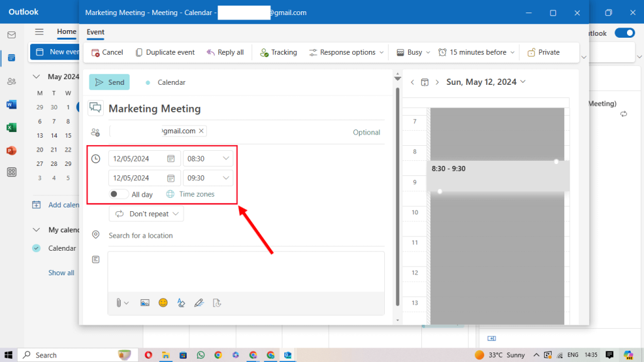Image resolution: width=644 pixels, height=362 pixels.
Task: Click the insert template icon in editor toolbar
Action: pyautogui.click(x=217, y=303)
